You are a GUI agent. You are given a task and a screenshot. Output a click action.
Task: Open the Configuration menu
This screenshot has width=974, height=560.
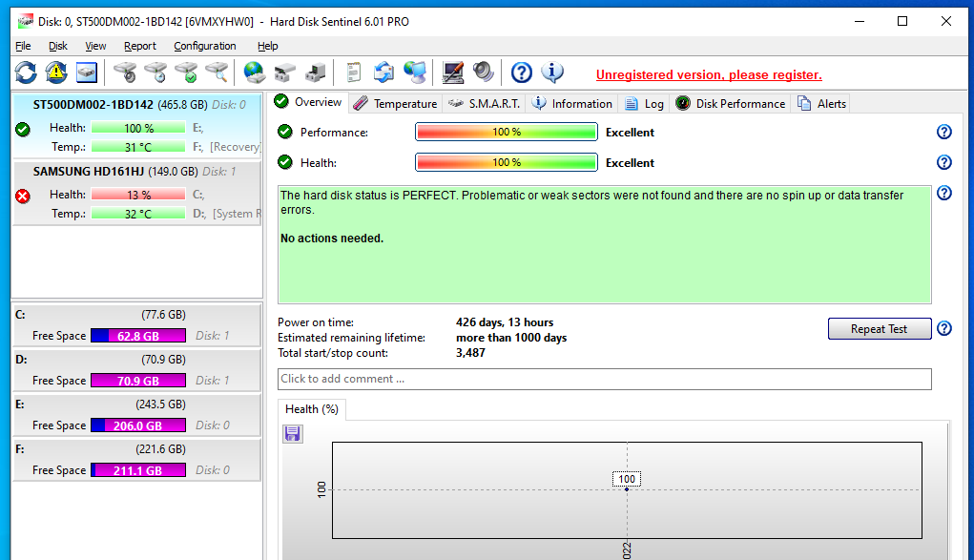tap(204, 46)
